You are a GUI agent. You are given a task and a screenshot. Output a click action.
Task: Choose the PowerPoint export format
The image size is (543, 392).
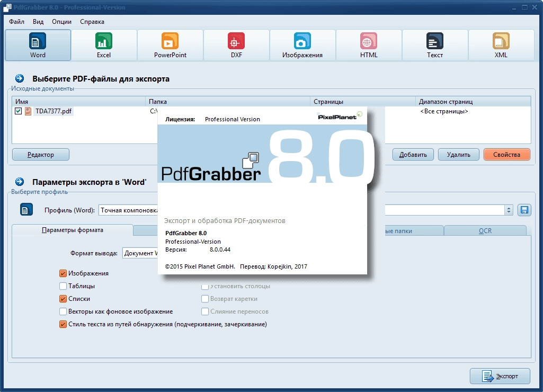(x=170, y=45)
